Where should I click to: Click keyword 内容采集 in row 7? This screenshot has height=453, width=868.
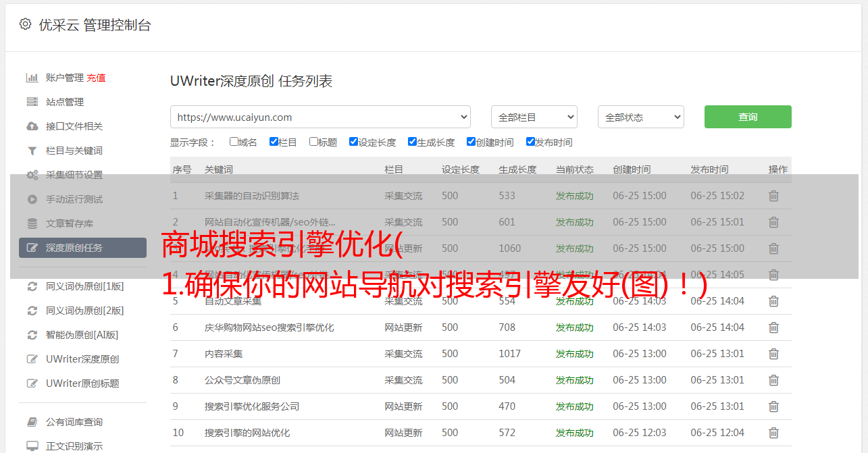[x=224, y=354]
